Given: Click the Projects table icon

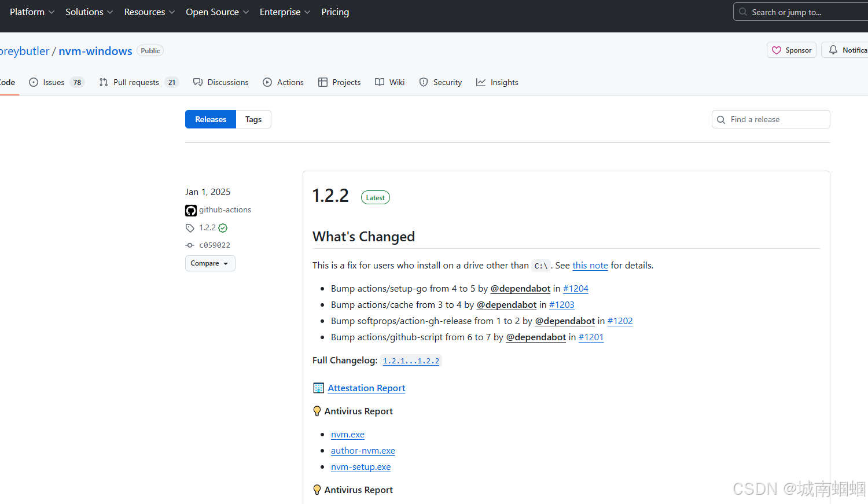Looking at the screenshot, I should (323, 82).
